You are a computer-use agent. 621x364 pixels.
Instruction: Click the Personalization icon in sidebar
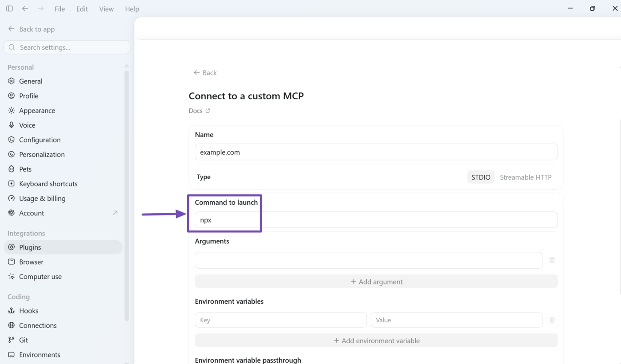[12, 154]
